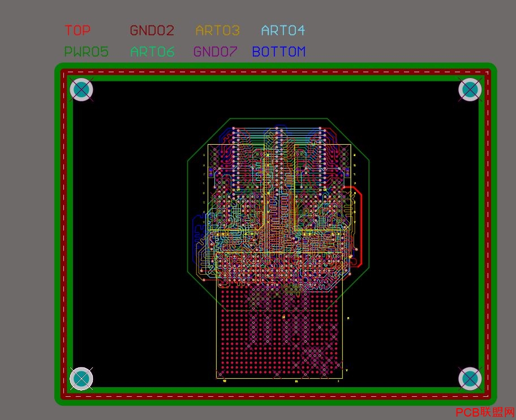Select the bottom-right mounting hole
The image size is (516, 420).
470,379
